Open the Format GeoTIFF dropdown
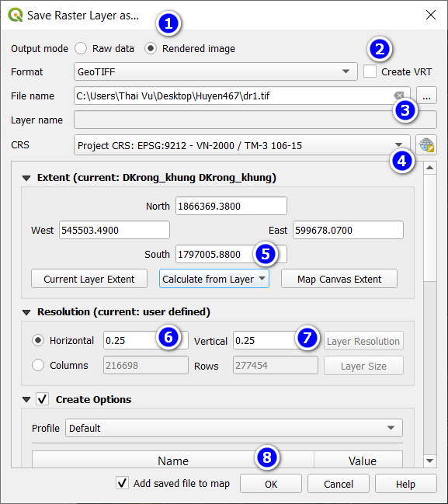This screenshot has width=448, height=504. 215,71
